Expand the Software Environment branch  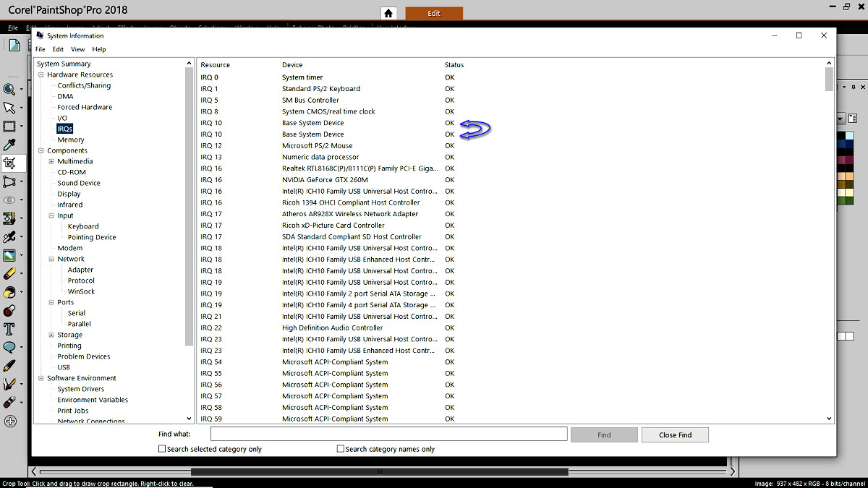pos(41,377)
